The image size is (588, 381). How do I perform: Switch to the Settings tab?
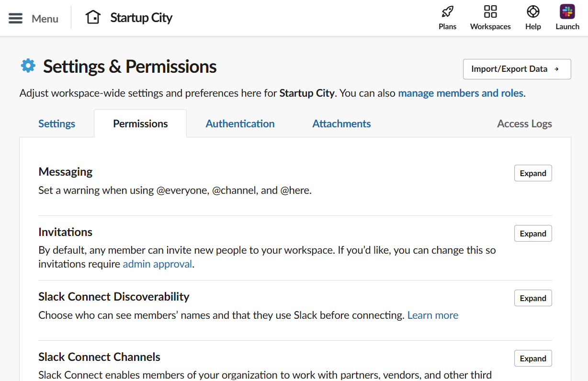click(57, 123)
